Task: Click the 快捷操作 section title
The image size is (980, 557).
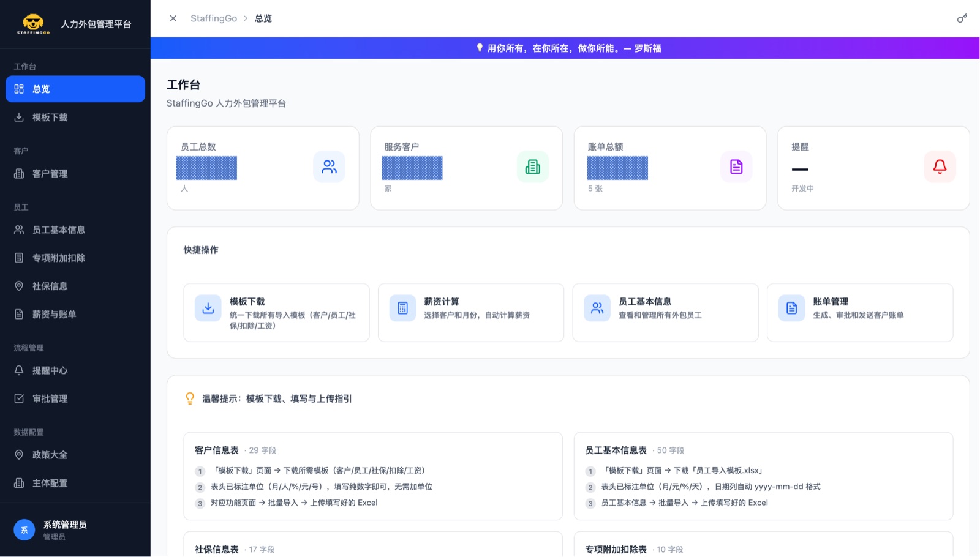Action: coord(201,250)
